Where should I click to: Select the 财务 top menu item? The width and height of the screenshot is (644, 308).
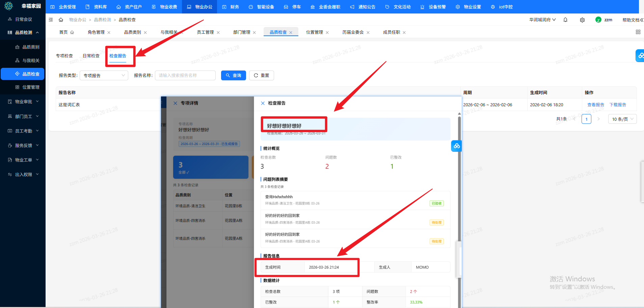(231, 7)
